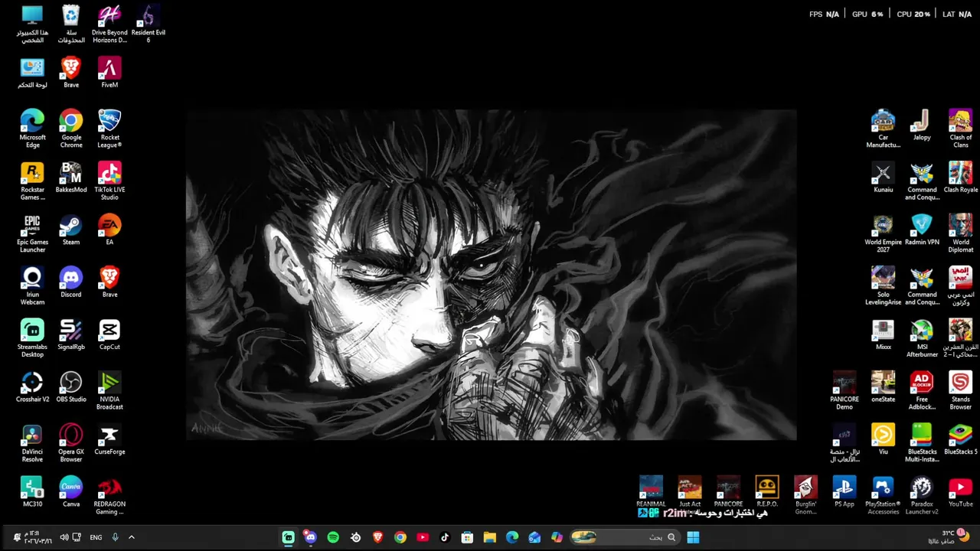Open Iriun Webcam desktop icon

32,286
